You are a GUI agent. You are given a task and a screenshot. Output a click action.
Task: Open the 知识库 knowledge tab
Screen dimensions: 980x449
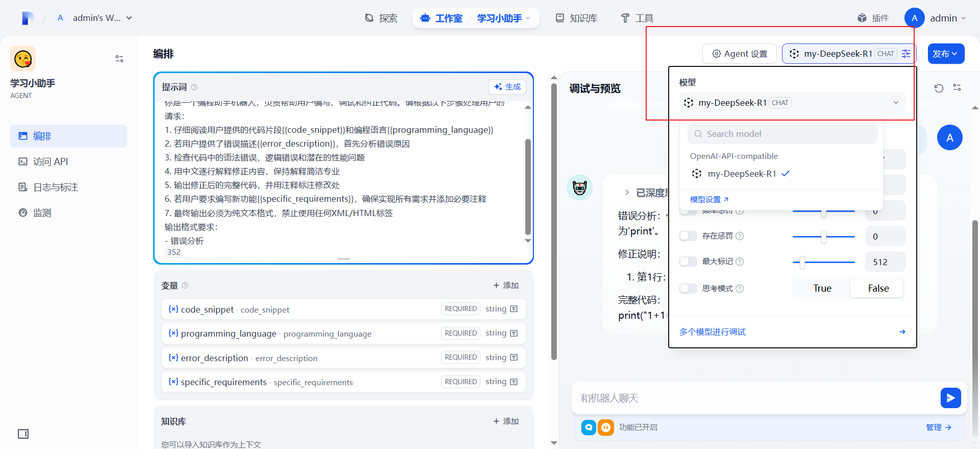pyautogui.click(x=576, y=18)
